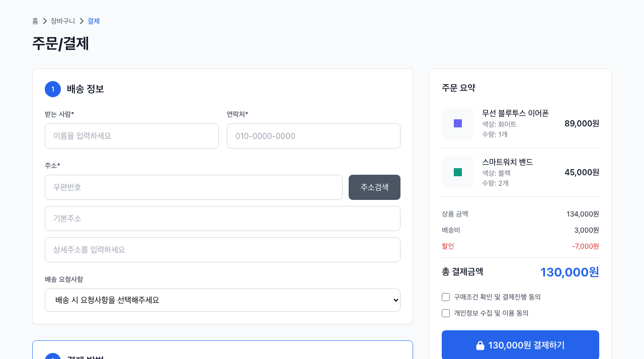Click the 기본주소 input field
Image resolution: width=644 pixels, height=359 pixels.
click(x=222, y=219)
